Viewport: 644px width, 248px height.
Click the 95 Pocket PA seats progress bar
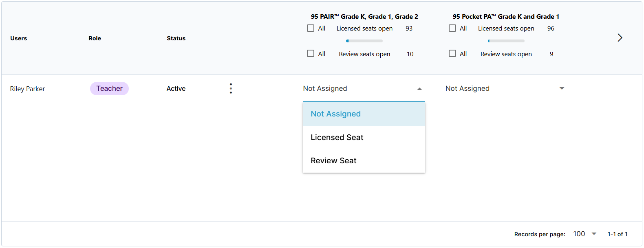506,41
